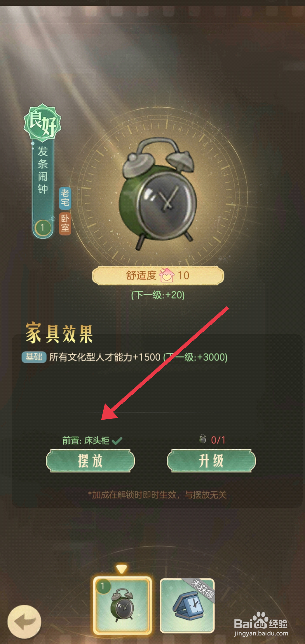Click the 摆放 button
Image resolution: width=305 pixels, height=644 pixels.
pos(90,461)
